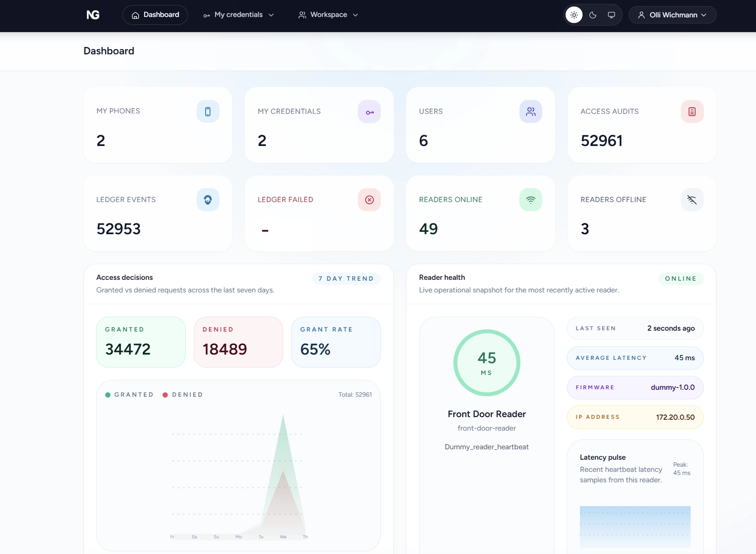Switch to dark mode using the moon toggle

593,15
